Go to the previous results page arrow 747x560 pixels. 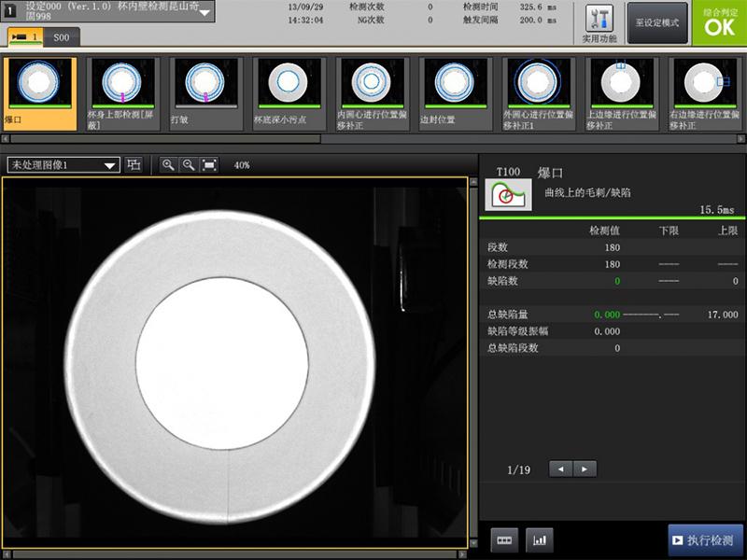point(560,469)
